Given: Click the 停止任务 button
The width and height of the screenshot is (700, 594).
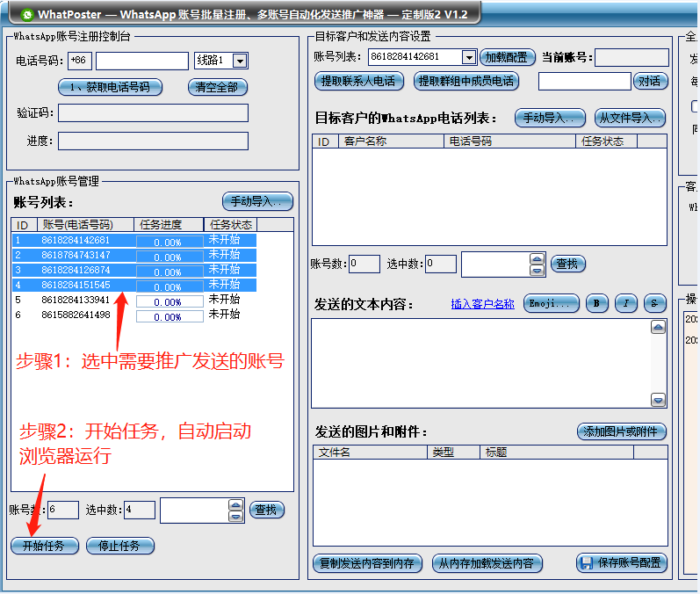Looking at the screenshot, I should (120, 546).
